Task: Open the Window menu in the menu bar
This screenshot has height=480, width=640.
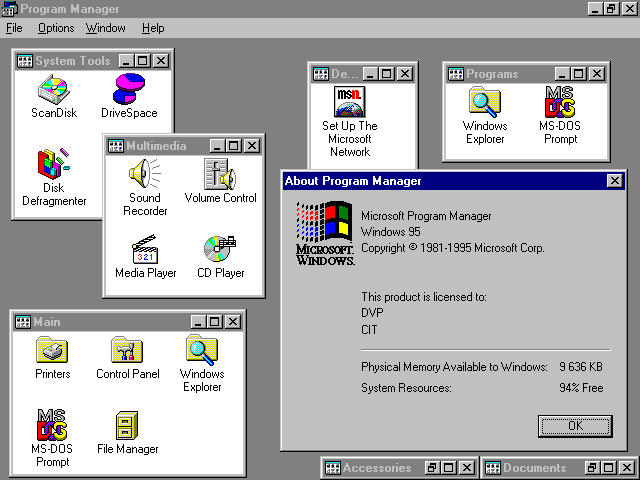Action: (105, 28)
